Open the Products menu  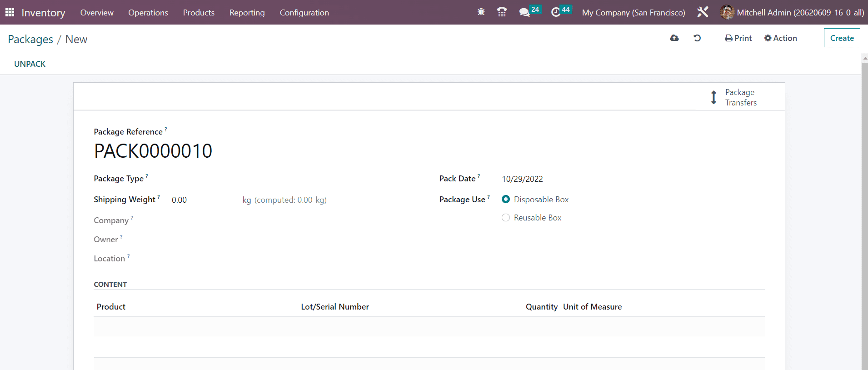[199, 12]
